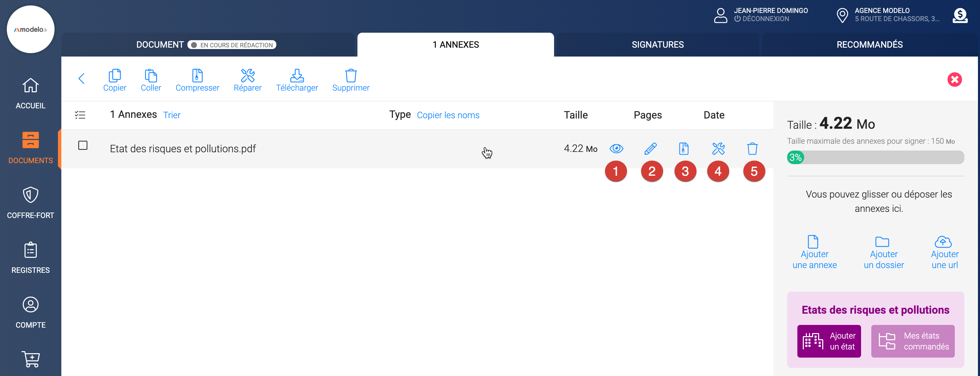Delete the annex row with trash icon

tap(752, 148)
